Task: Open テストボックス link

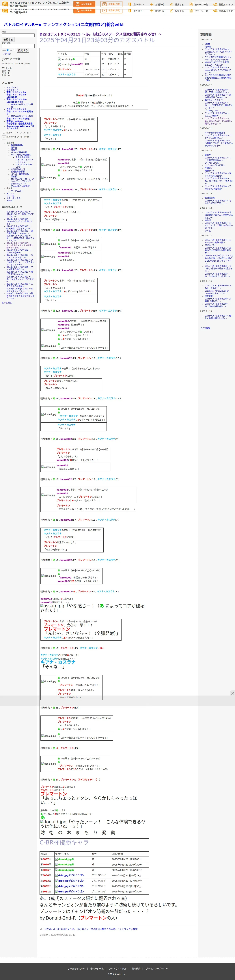Action: 13,198
